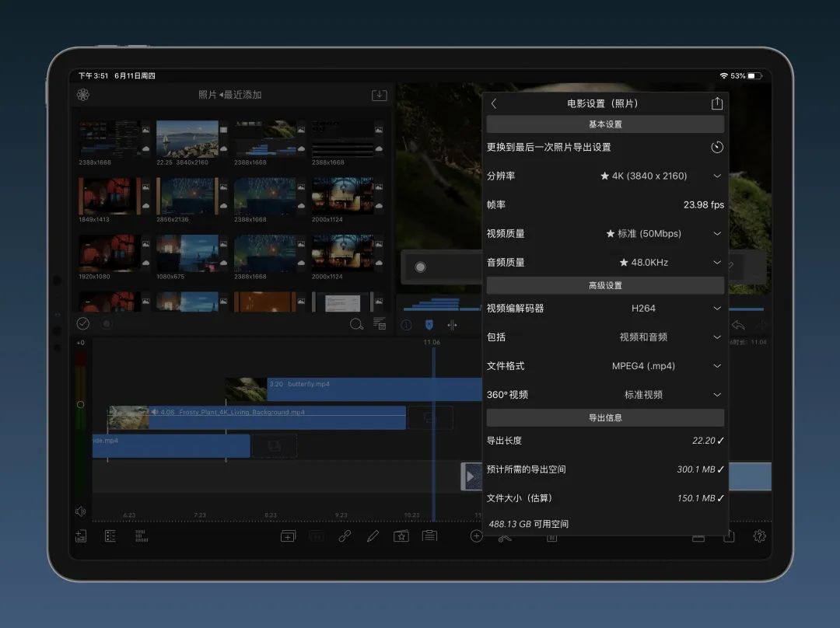Tap the 照片 最近添加 library title
Viewport: 840px width, 628px height.
pyautogui.click(x=229, y=95)
